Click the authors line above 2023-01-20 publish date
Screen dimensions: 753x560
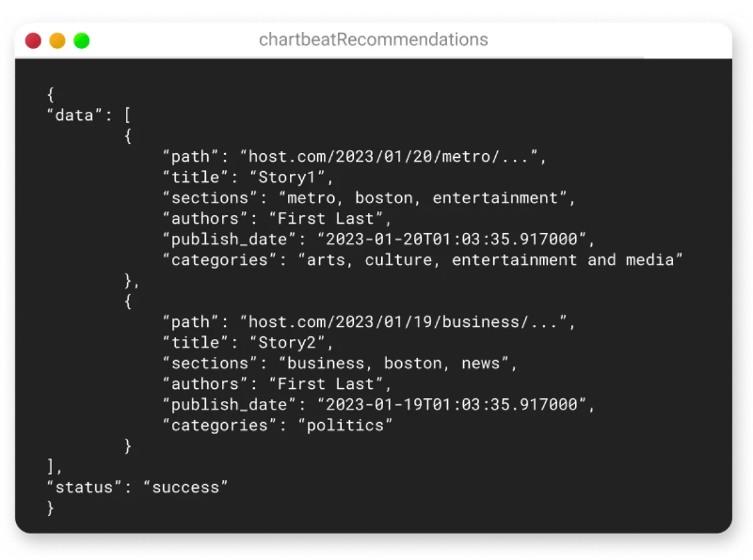pos(277,218)
